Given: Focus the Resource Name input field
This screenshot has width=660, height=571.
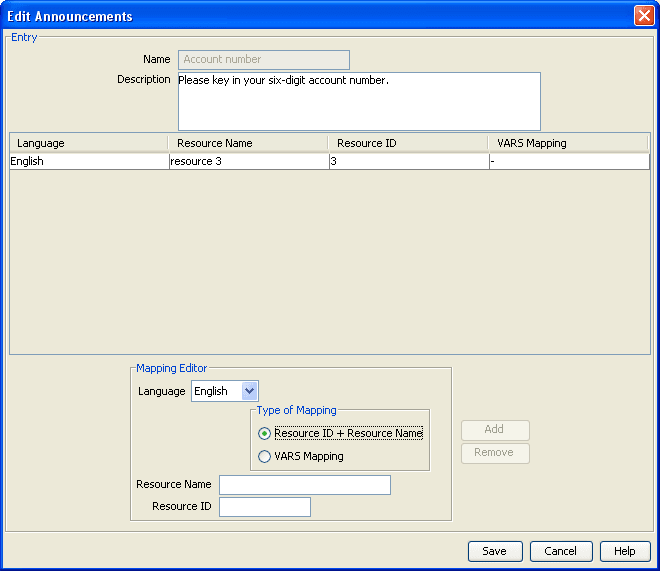Looking at the screenshot, I should pyautogui.click(x=305, y=485).
